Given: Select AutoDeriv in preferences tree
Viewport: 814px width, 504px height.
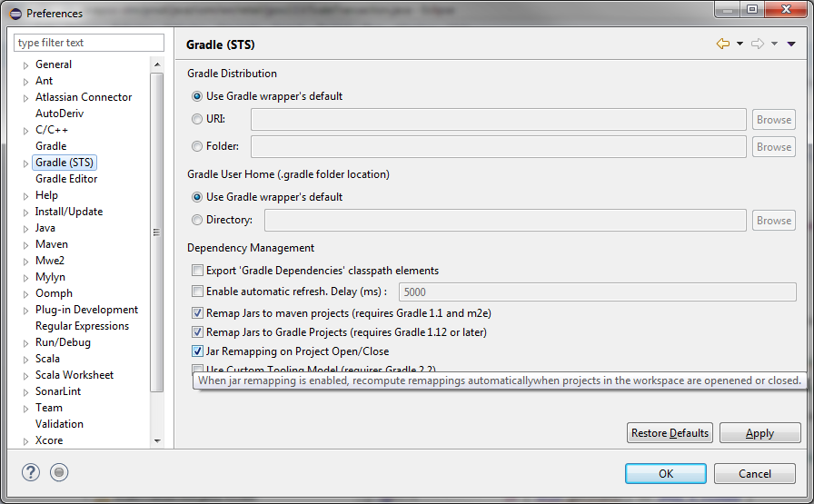Looking at the screenshot, I should click(x=59, y=114).
